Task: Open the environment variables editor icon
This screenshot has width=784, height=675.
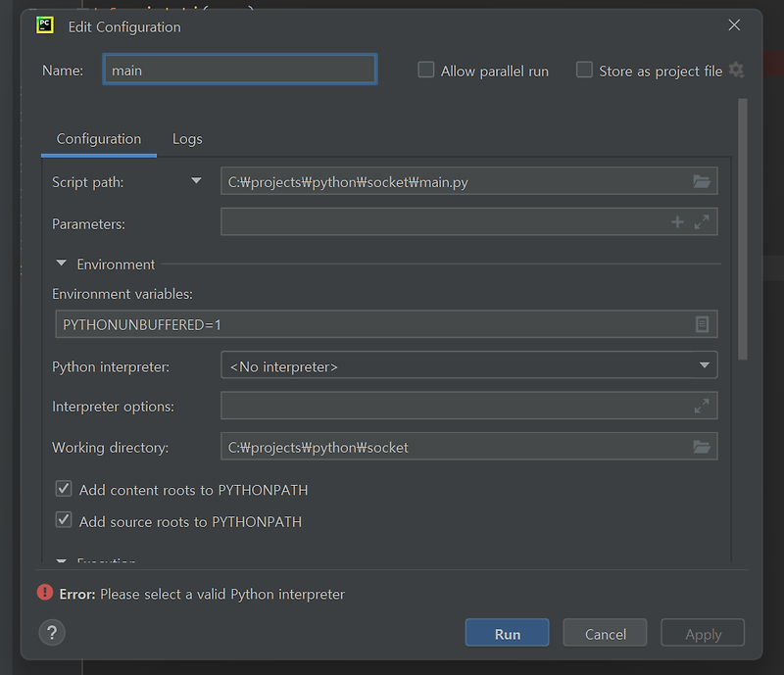Action: click(x=702, y=324)
